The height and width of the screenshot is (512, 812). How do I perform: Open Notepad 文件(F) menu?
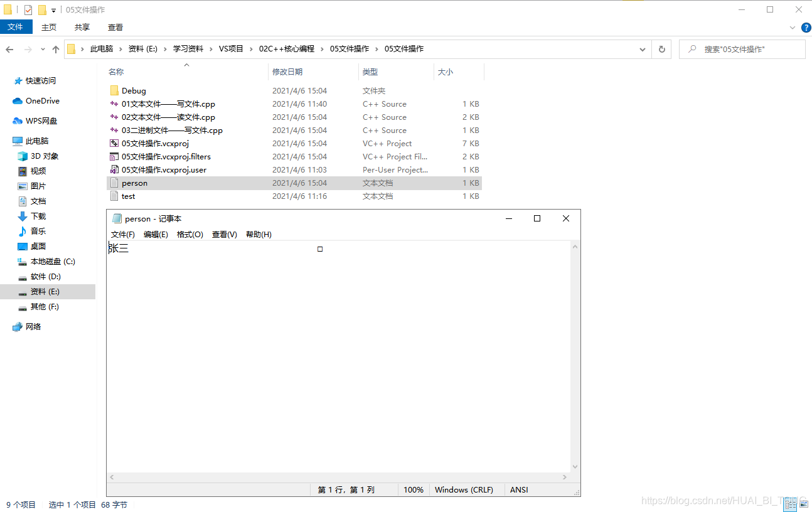tap(123, 235)
